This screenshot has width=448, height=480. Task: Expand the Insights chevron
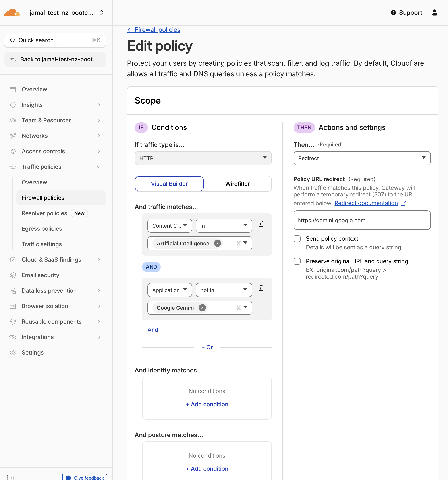click(x=99, y=105)
